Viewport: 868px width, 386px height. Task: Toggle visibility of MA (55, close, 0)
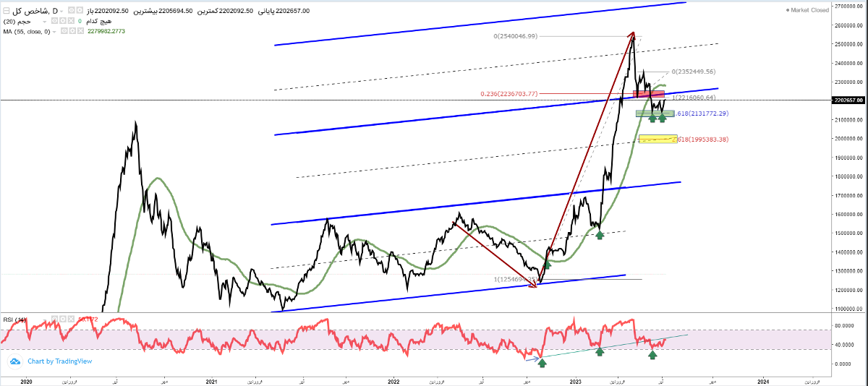(64, 31)
